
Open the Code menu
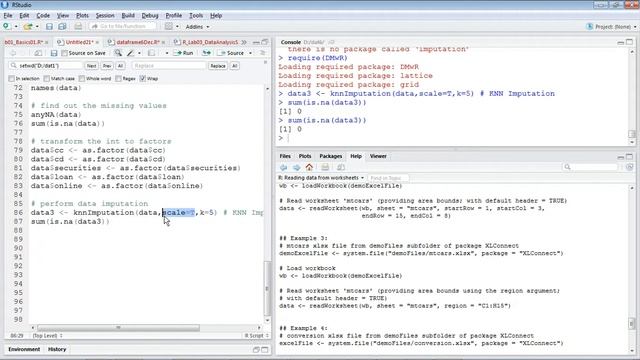coord(43,16)
